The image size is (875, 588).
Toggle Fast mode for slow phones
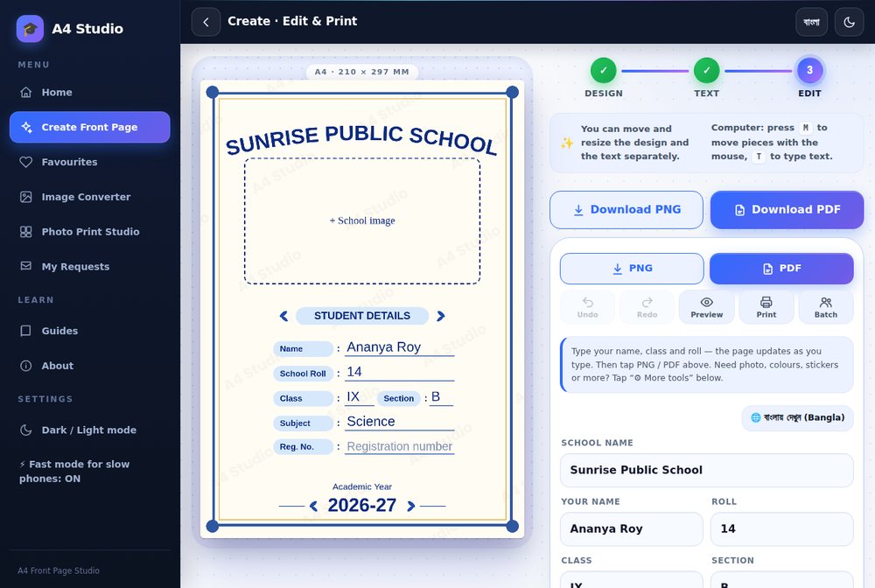90,472
